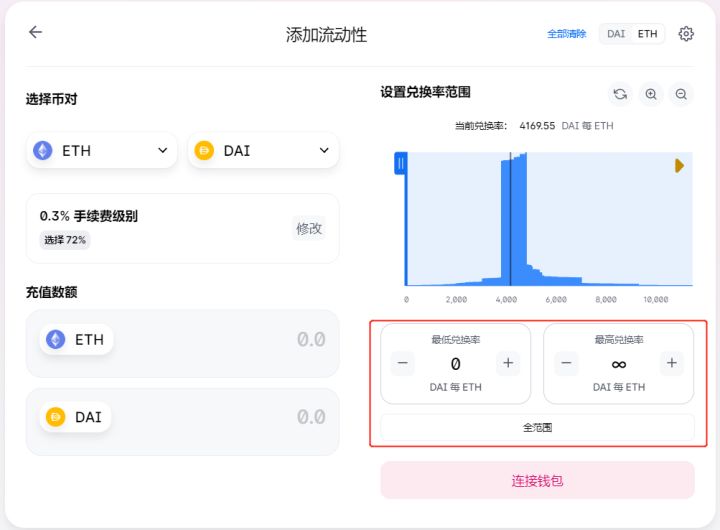Decrease the 最低兑换率 value
Viewport: 720px width, 530px height.
[x=403, y=363]
